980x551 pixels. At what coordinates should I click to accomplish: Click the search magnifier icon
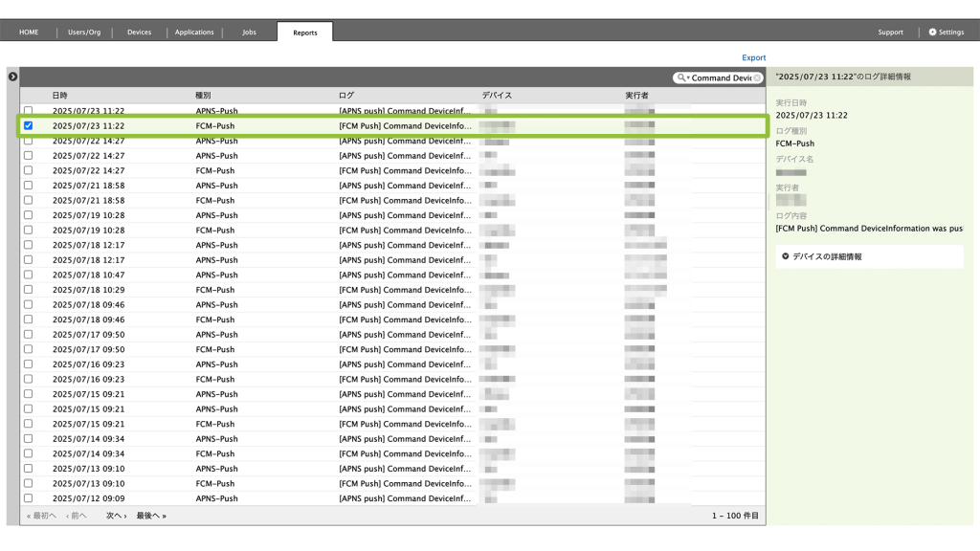coord(680,78)
